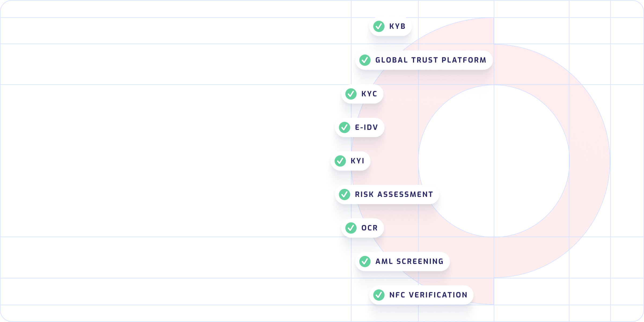Click the NFC Verification check icon
The width and height of the screenshot is (644, 322).
(x=379, y=295)
